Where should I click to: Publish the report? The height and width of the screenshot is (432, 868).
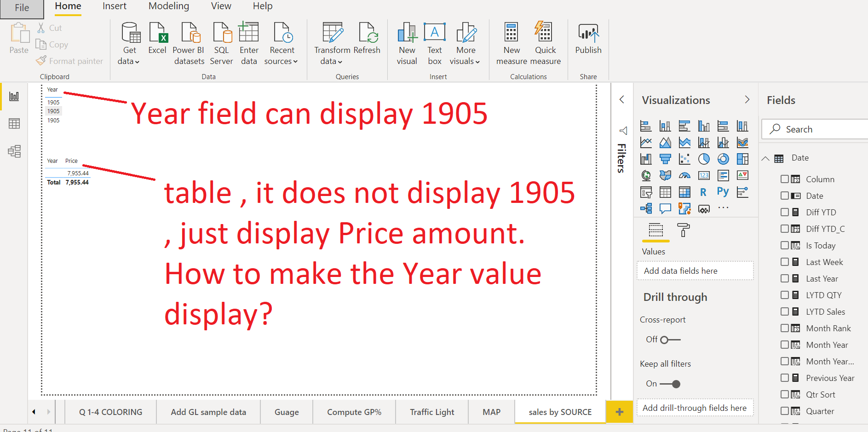coord(588,39)
